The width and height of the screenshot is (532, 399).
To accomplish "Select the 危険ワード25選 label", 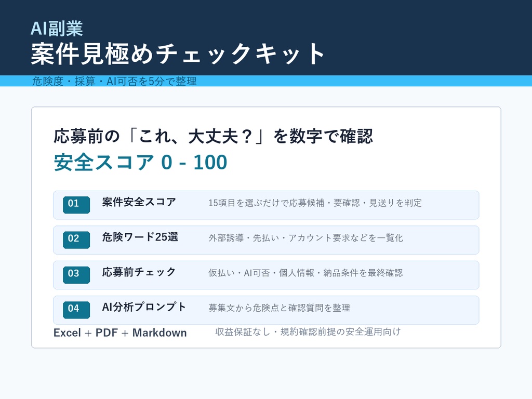I will [x=140, y=237].
